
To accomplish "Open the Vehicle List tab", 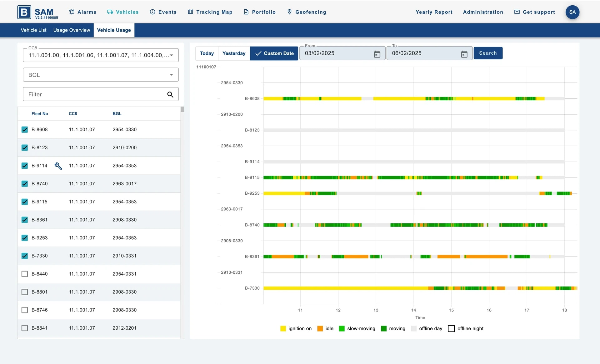I will 33,30.
